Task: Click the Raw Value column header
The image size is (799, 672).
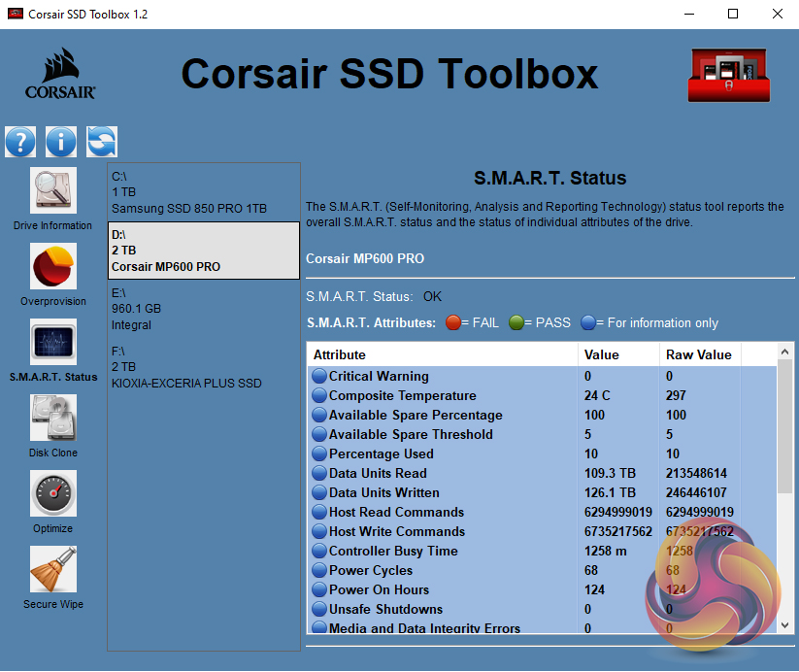Action: [x=699, y=354]
